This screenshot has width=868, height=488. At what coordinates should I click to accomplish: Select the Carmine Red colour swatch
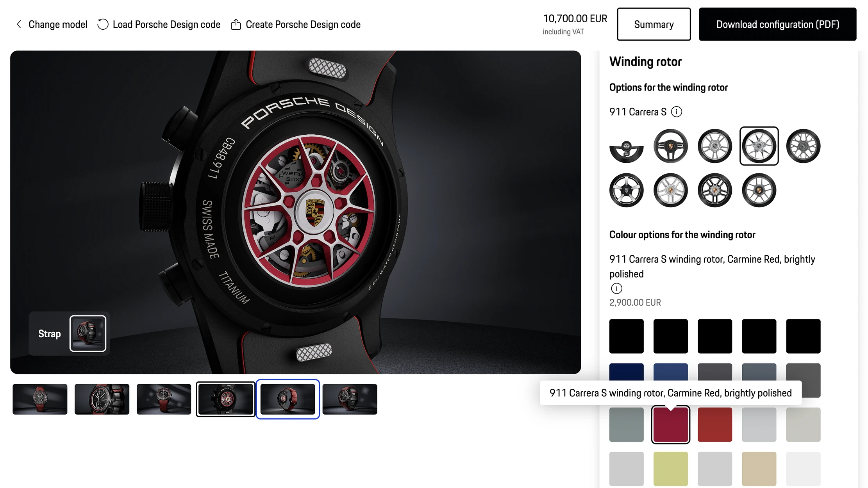(670, 425)
